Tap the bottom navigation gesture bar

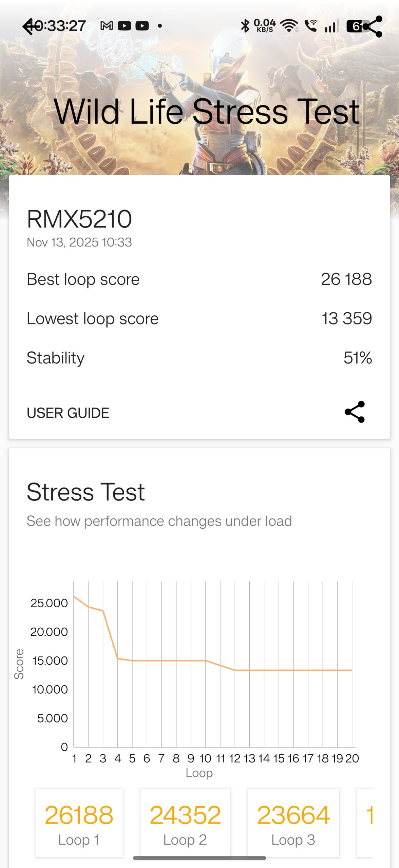[x=199, y=858]
